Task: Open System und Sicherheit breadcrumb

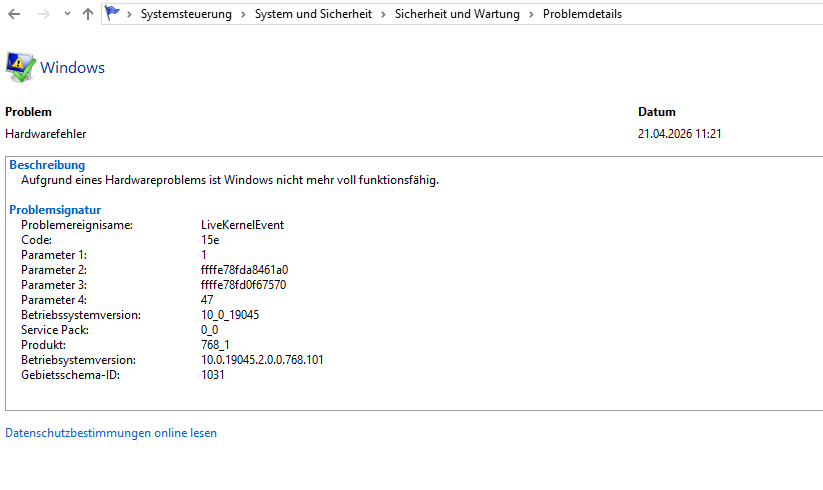Action: tap(313, 14)
